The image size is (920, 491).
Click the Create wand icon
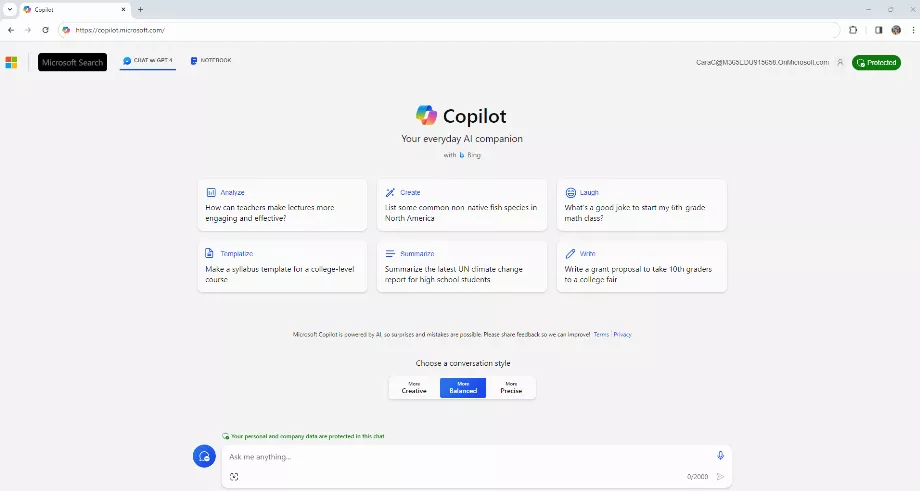point(390,192)
